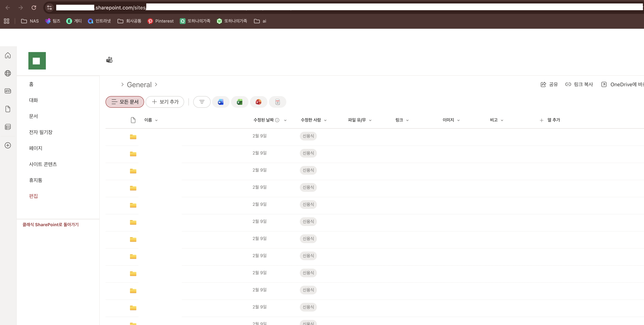Click the 2월 9일 date in the fourth row
The width and height of the screenshot is (644, 325).
(x=259, y=187)
